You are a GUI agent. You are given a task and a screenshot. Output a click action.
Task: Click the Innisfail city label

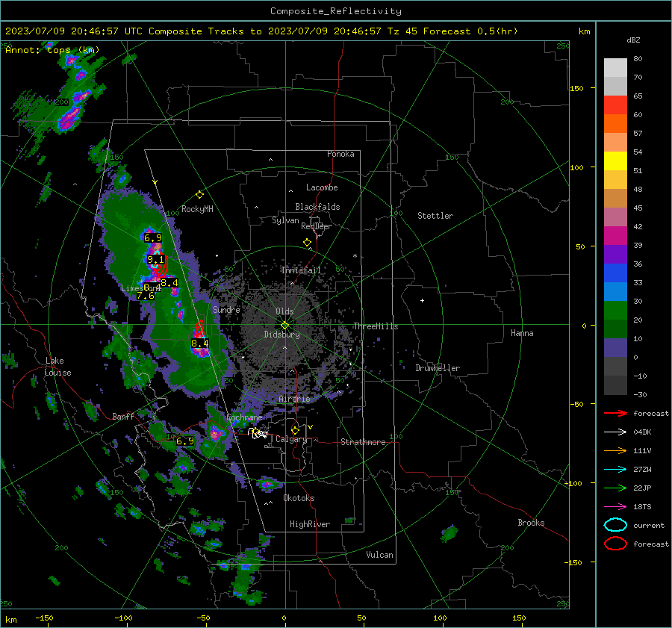point(301,270)
